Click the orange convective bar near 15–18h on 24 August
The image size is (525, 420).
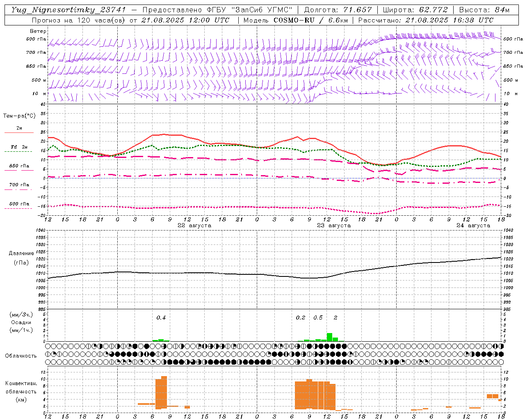[x=493, y=396]
